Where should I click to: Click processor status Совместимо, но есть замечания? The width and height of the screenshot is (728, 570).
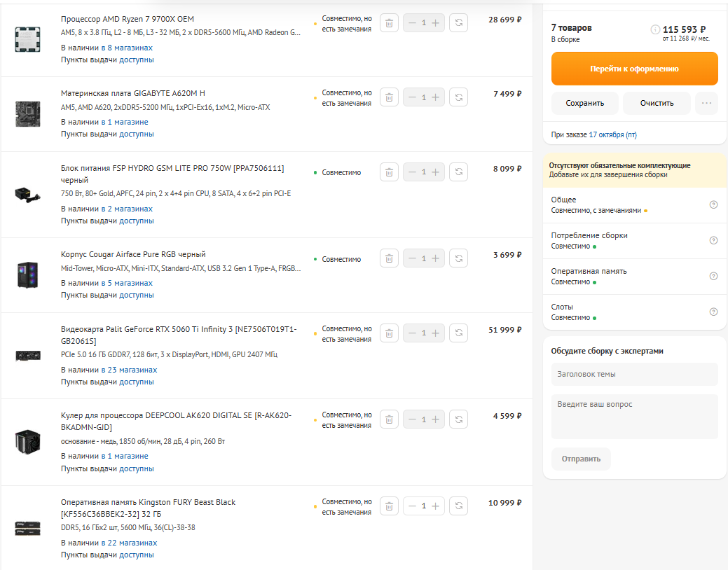(347, 24)
